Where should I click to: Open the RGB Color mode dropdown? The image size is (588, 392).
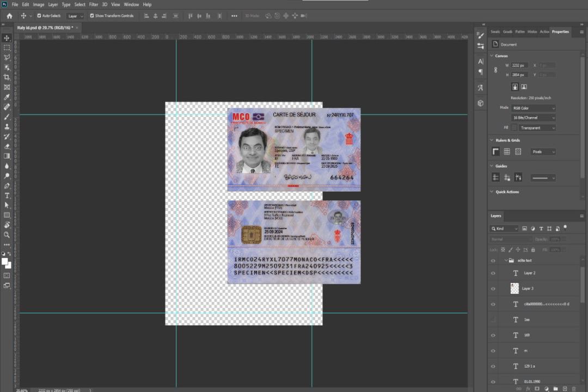533,108
